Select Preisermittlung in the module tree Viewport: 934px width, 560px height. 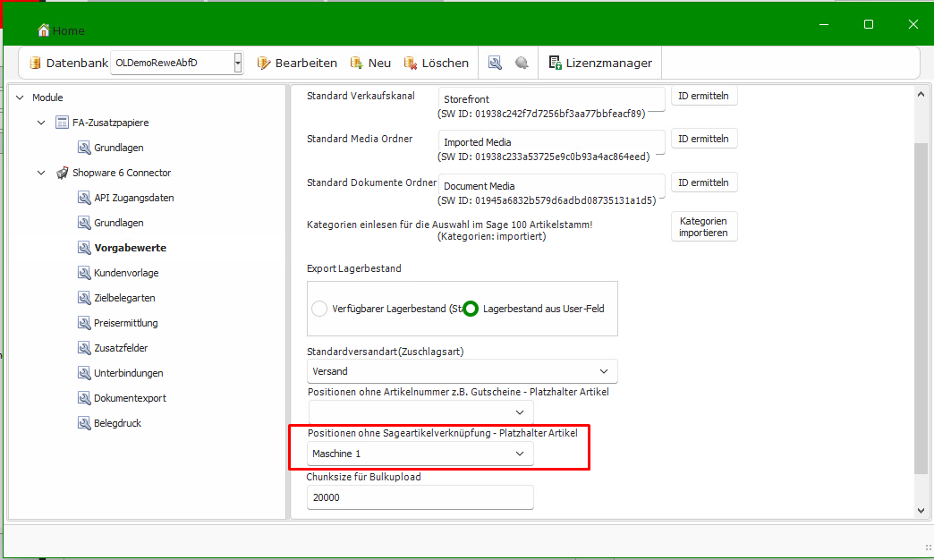(125, 323)
